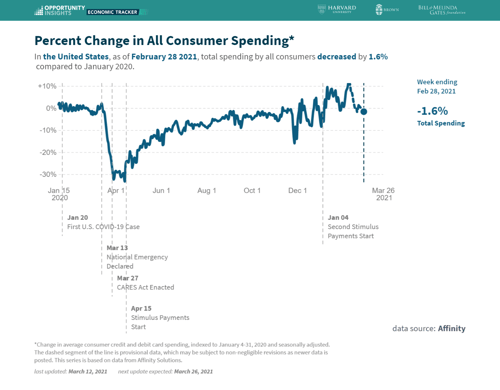Screen dimensions: 500x390
Task: Click the 'Week ending Feb 28, 2021' label
Action: tap(437, 87)
